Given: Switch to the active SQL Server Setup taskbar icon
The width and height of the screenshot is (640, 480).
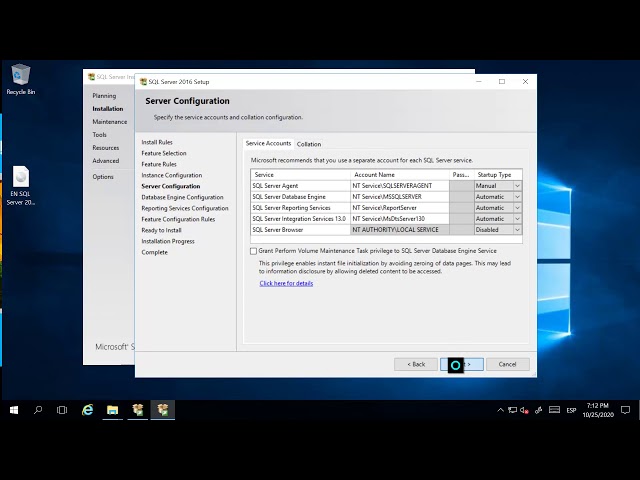Looking at the screenshot, I should coord(163,410).
